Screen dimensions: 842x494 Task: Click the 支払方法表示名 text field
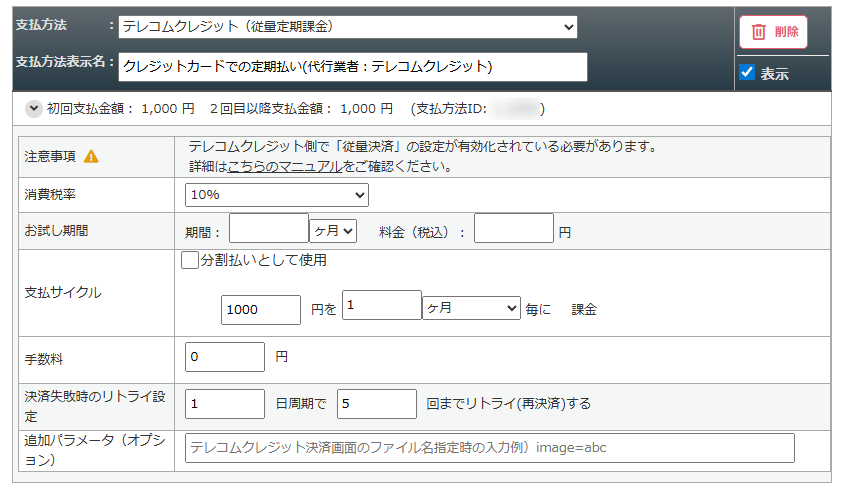click(352, 67)
